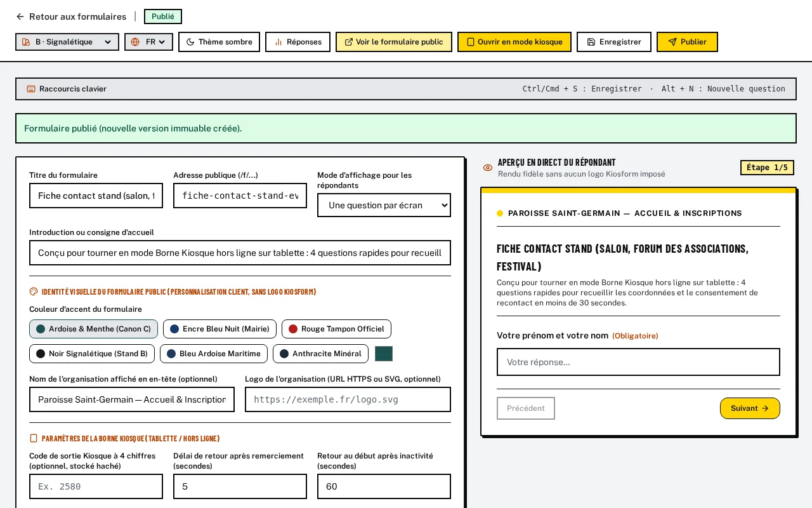Click the floppy disk icon on Enregistrer
Screen dimensions: 812x508
[591, 42]
